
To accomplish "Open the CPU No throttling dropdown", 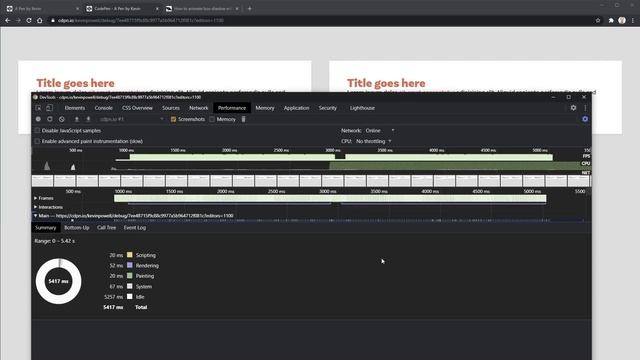I will click(x=373, y=141).
